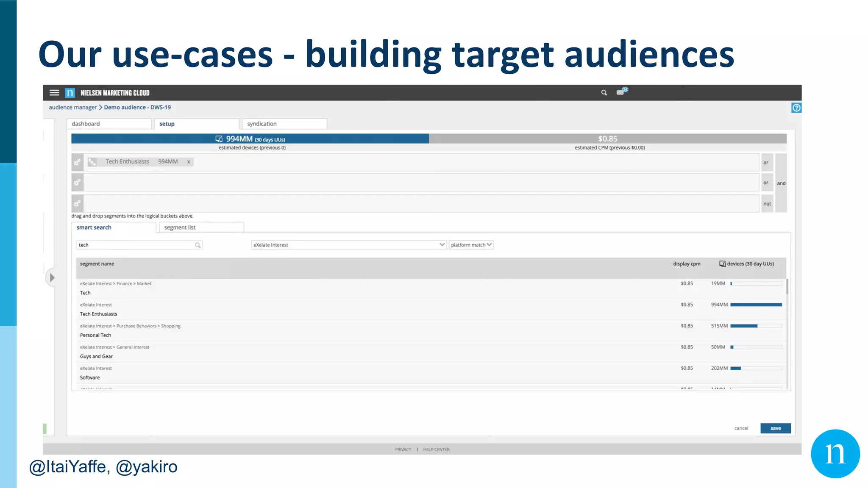Viewport: 868px width, 488px height.
Task: Click the audience manager breadcrumb link
Action: click(72, 108)
